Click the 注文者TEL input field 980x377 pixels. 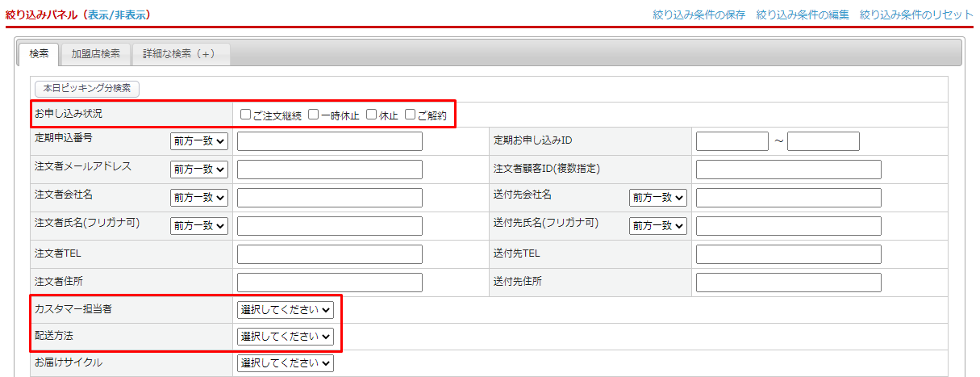329,254
